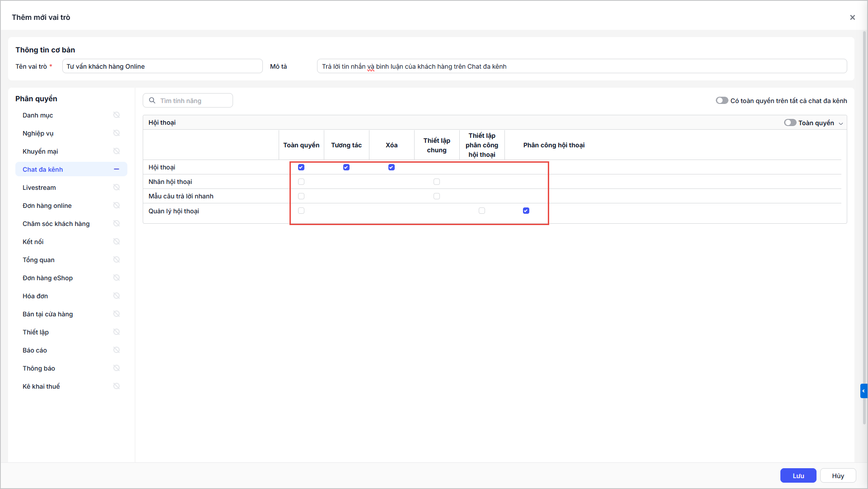Click the permission icon beside Thông báo
This screenshot has width=868, height=489.
point(117,368)
